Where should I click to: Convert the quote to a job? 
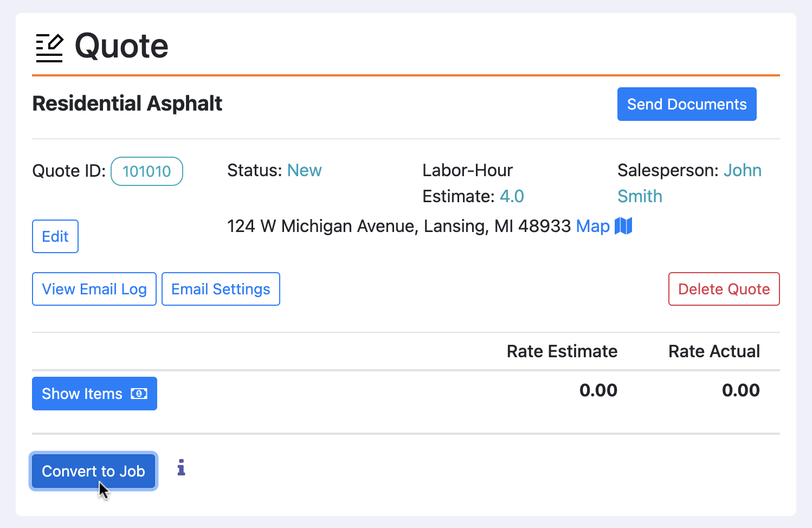(93, 471)
